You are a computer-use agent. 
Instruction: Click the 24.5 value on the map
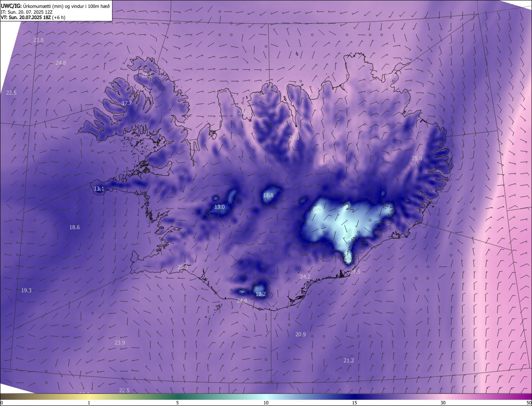355,271
